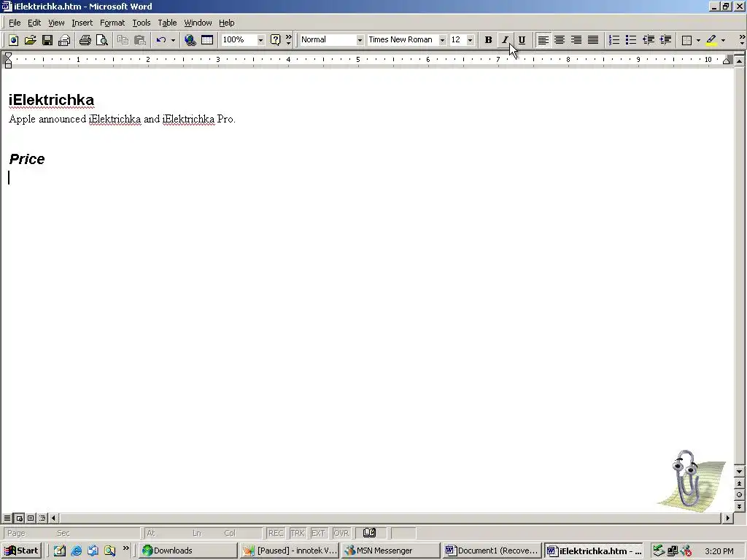The image size is (747, 560).
Task: Click the Decrease Indent icon
Action: 649,40
